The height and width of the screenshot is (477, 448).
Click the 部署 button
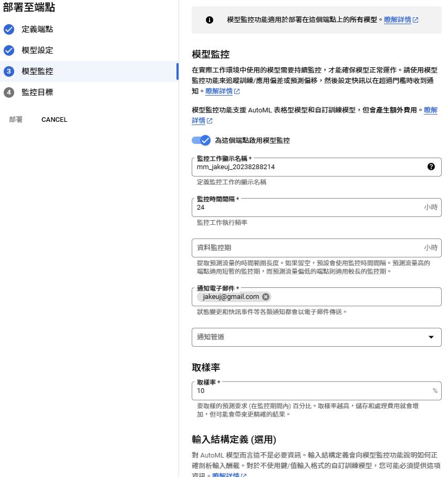[16, 119]
